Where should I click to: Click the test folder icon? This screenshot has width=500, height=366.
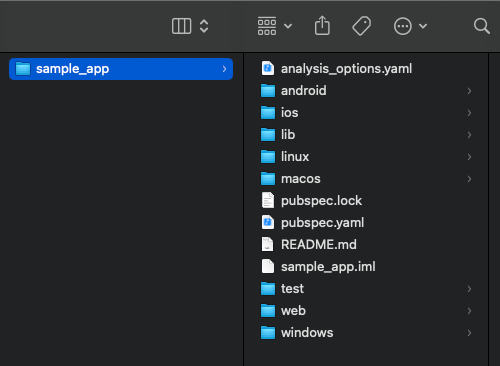tap(268, 289)
